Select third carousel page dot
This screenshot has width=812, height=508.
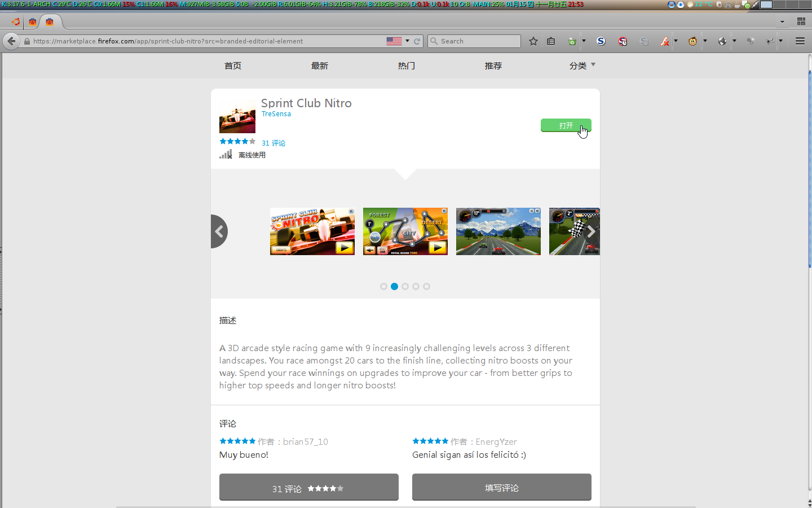tap(405, 287)
